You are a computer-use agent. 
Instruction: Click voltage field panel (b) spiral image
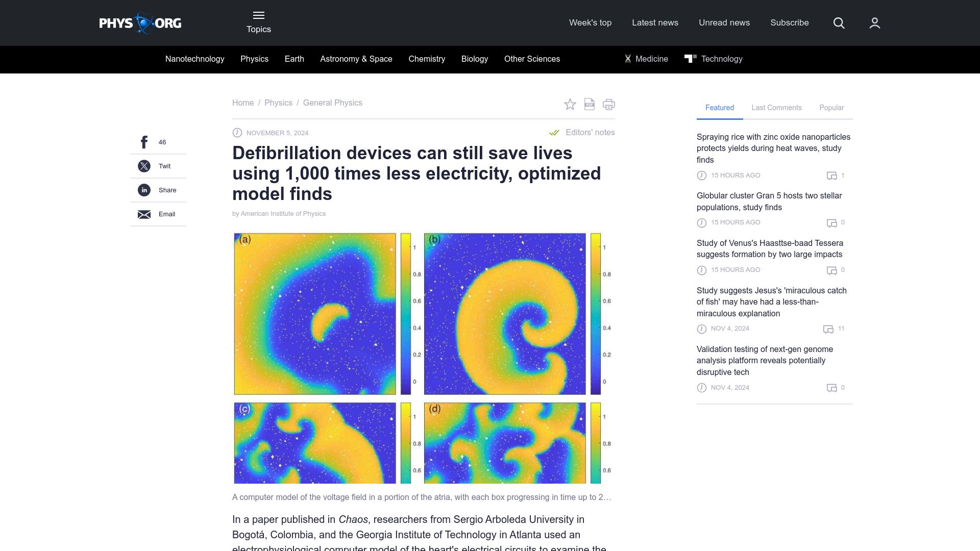pos(505,314)
